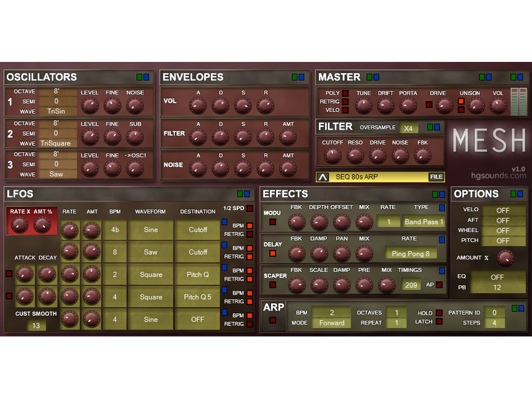Disable the DELAY effect on/off switch
This screenshot has height=399, width=532.
point(272,253)
